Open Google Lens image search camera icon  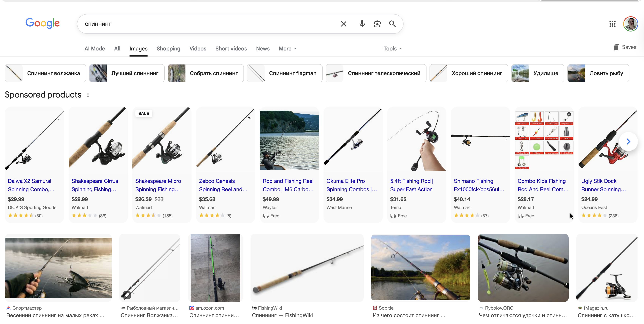[377, 24]
